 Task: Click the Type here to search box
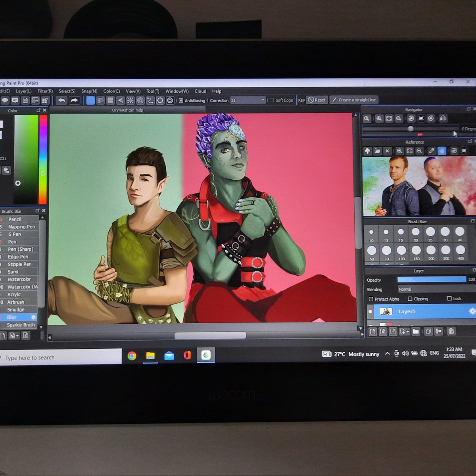pos(61,357)
